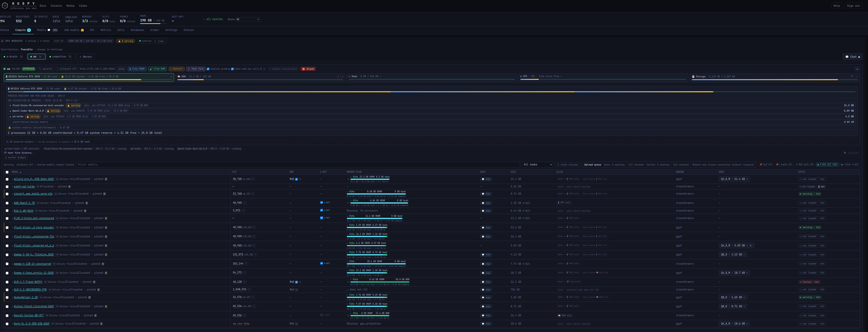The height and width of the screenshot is (332, 868).
Task: Click the Free RAM broom button
Action: [157, 69]
